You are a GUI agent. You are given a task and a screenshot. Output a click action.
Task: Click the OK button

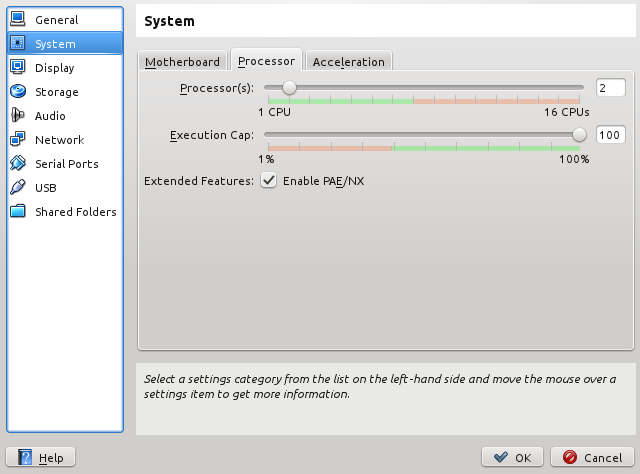512,457
